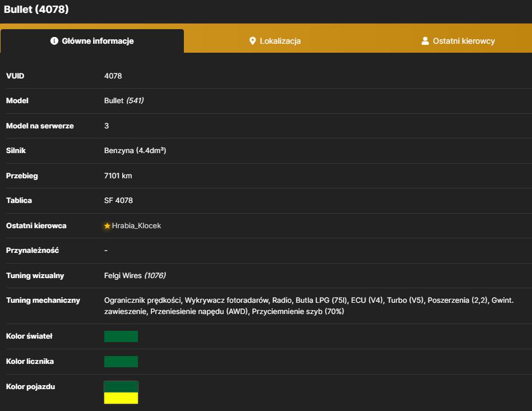This screenshot has width=532, height=411.
Task: Click the green Kolor licznika swatch
Action: pyautogui.click(x=121, y=362)
